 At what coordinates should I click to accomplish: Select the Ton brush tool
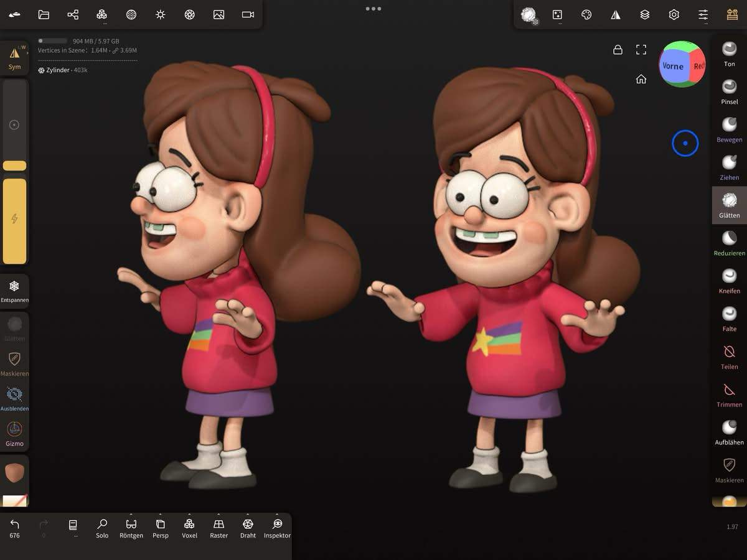[x=729, y=54]
